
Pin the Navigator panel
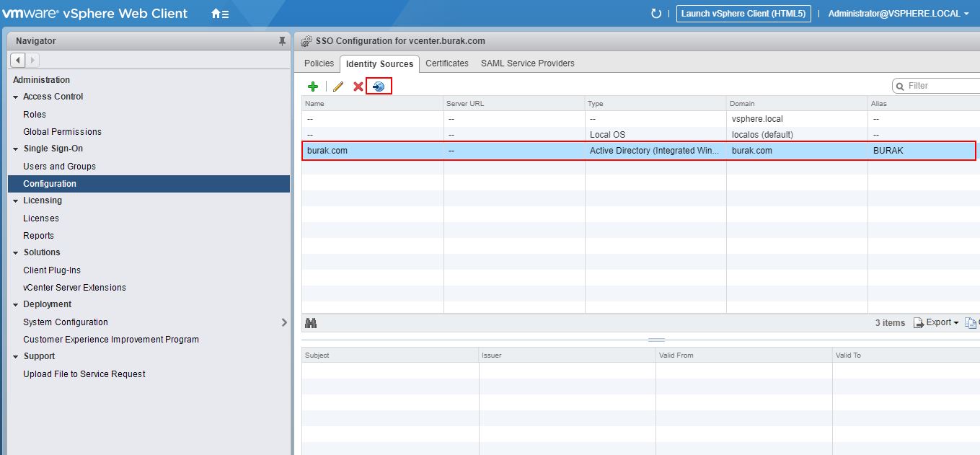pyautogui.click(x=282, y=41)
